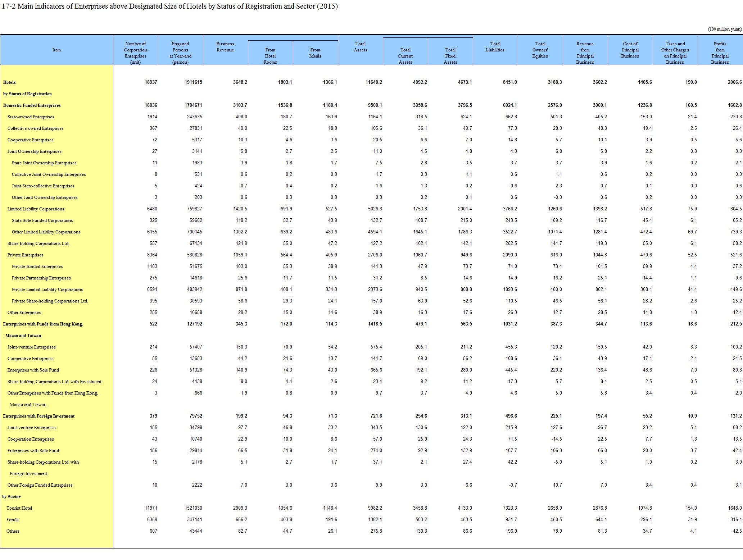This screenshot has height=560, width=743.
Task: Click 'Private Limited Liability Corporations' label
Action: (47, 290)
